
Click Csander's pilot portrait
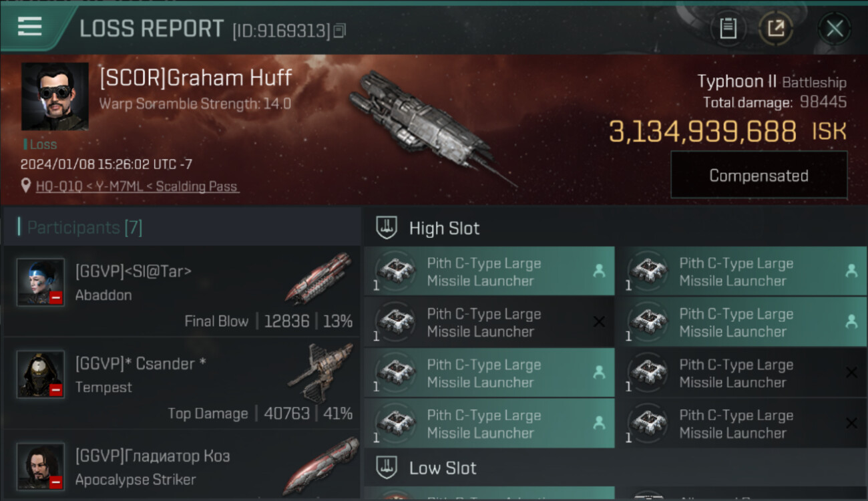coord(41,373)
